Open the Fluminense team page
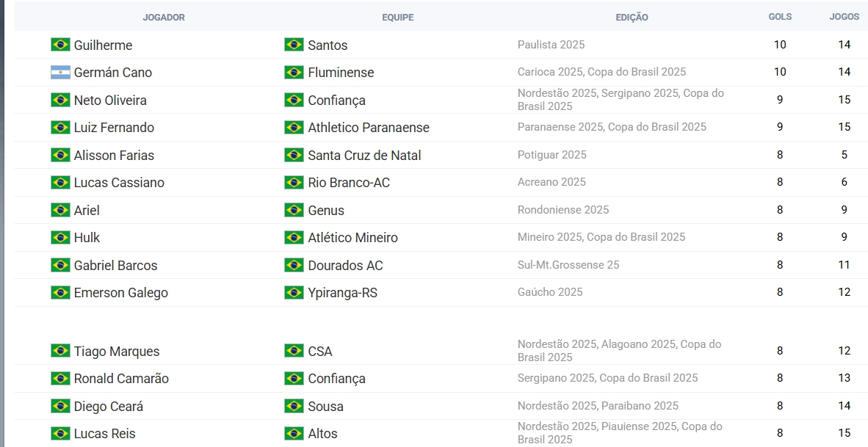868x447 pixels. coord(341,73)
